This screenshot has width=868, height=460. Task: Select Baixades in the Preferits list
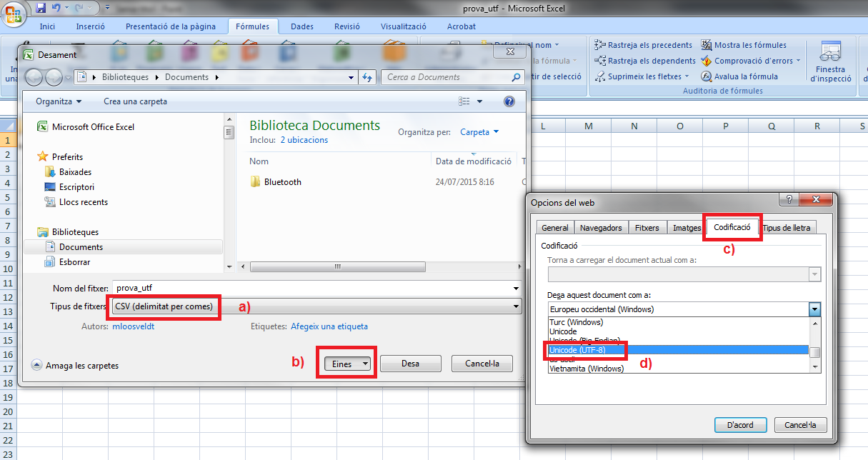click(75, 172)
